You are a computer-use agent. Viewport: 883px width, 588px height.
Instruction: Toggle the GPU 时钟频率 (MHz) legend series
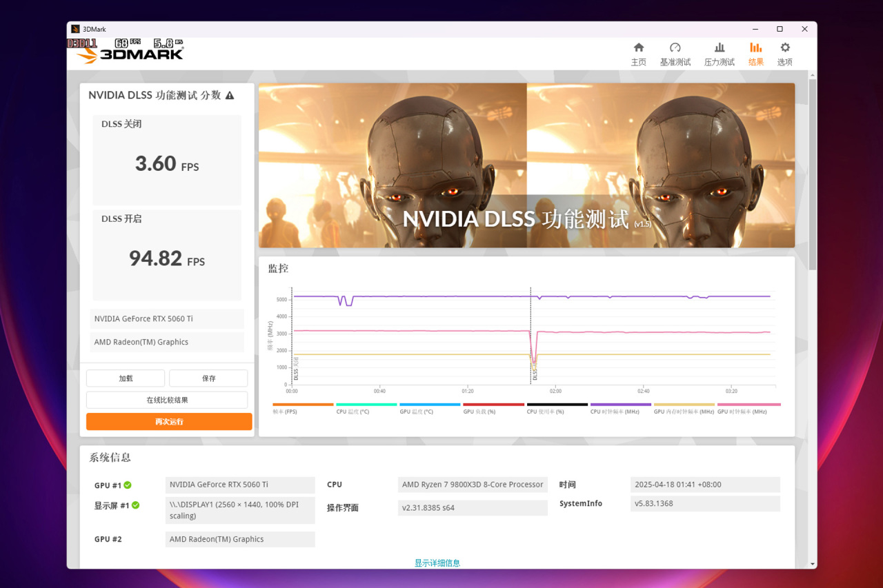coord(748,409)
